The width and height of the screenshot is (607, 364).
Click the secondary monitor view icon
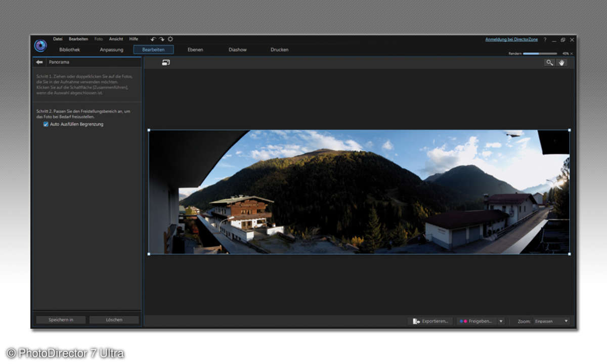(166, 63)
